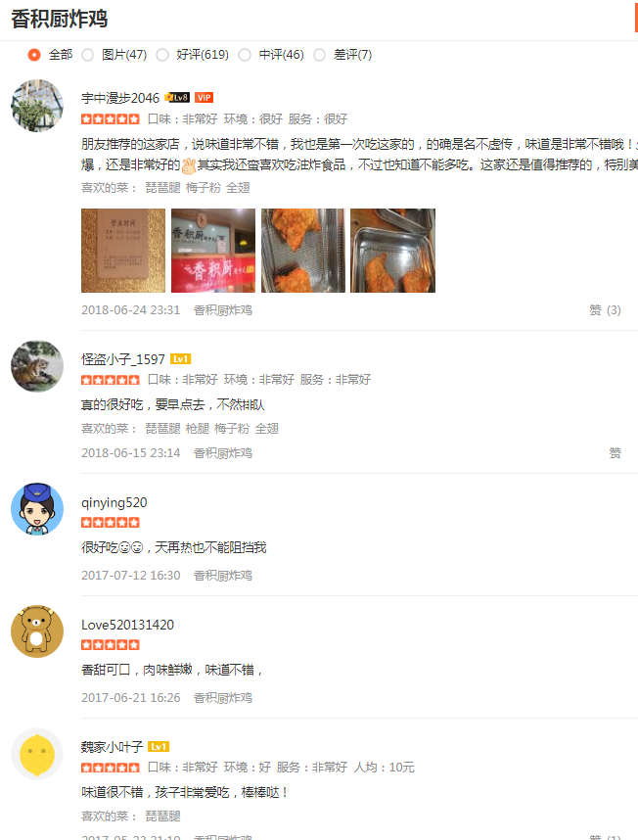Open username link 宇中漫步2046

120,98
